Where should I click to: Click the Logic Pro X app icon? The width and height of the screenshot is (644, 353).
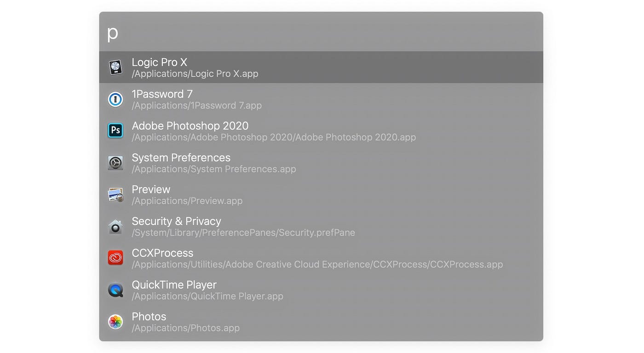(x=115, y=67)
